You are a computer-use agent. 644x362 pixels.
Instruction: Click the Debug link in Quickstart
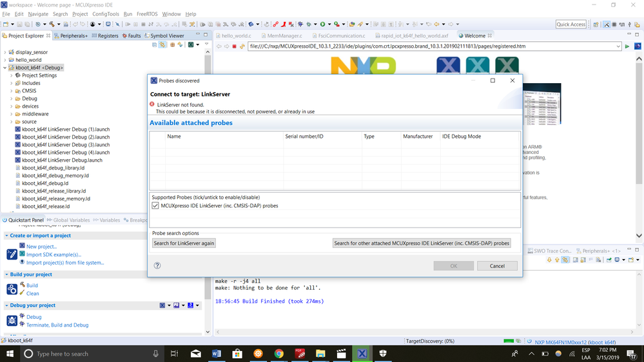click(x=34, y=318)
